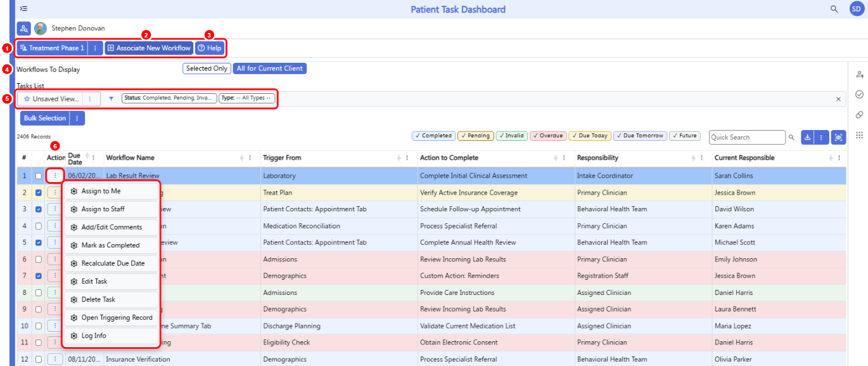Sort the Action to Complete column

(556, 158)
